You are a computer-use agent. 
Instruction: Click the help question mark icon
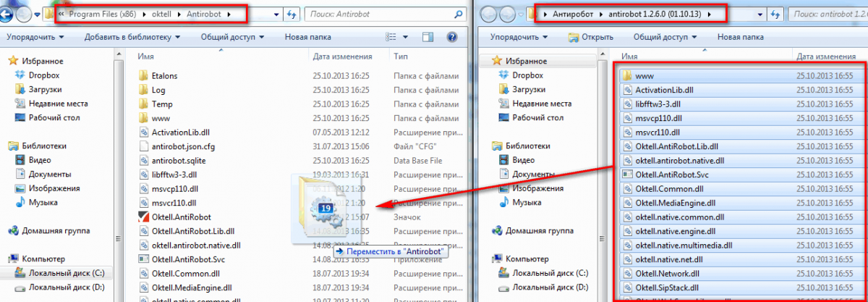[451, 36]
